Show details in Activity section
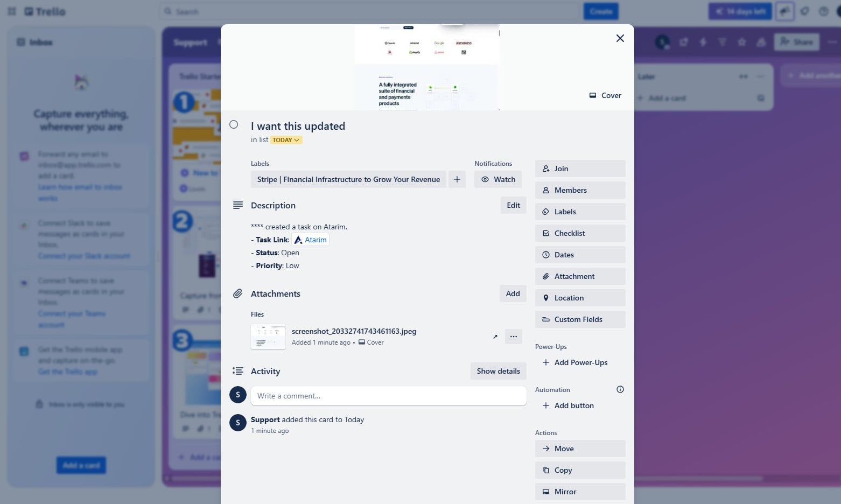The width and height of the screenshot is (841, 504). [498, 371]
